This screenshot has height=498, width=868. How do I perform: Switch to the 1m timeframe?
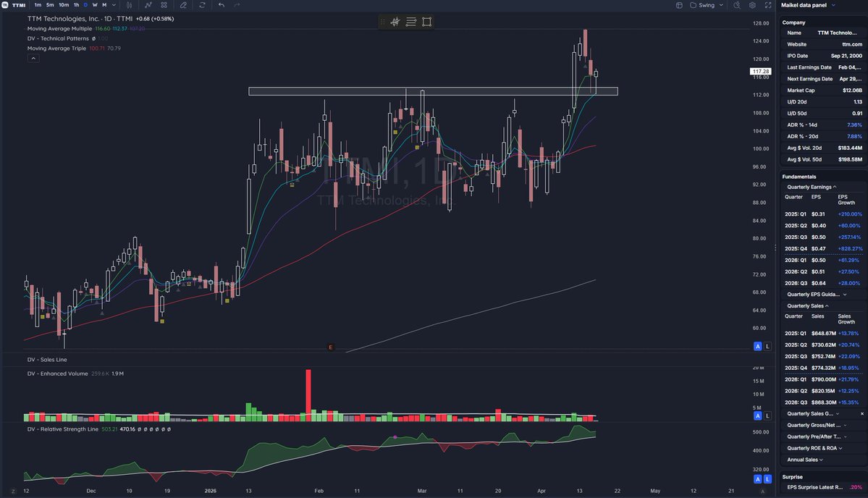point(38,5)
